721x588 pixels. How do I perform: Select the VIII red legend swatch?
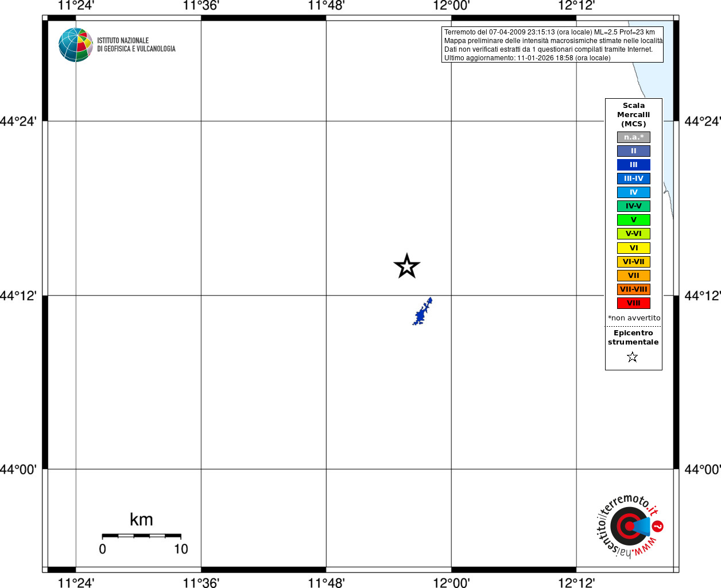coord(634,303)
